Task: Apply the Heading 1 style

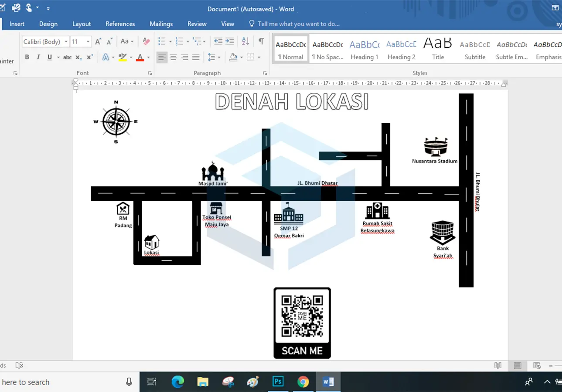Action: click(x=364, y=49)
